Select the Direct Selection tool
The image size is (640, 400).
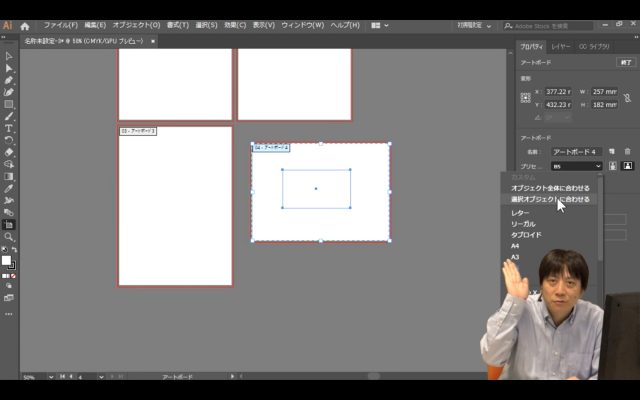[x=9, y=68]
